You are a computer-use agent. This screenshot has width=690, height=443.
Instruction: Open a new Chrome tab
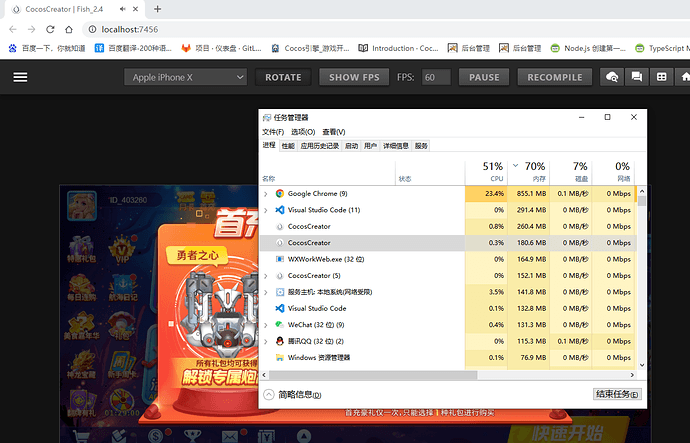point(158,9)
